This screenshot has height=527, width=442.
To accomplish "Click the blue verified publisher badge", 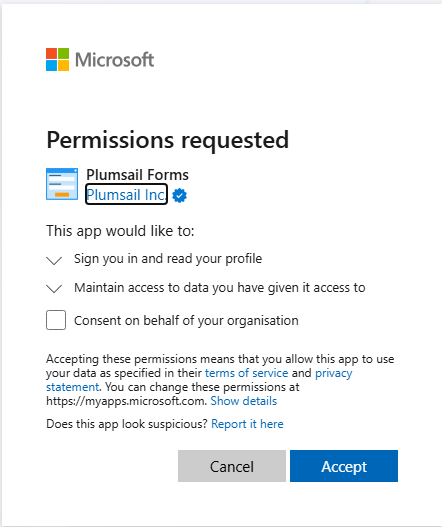I will 179,196.
